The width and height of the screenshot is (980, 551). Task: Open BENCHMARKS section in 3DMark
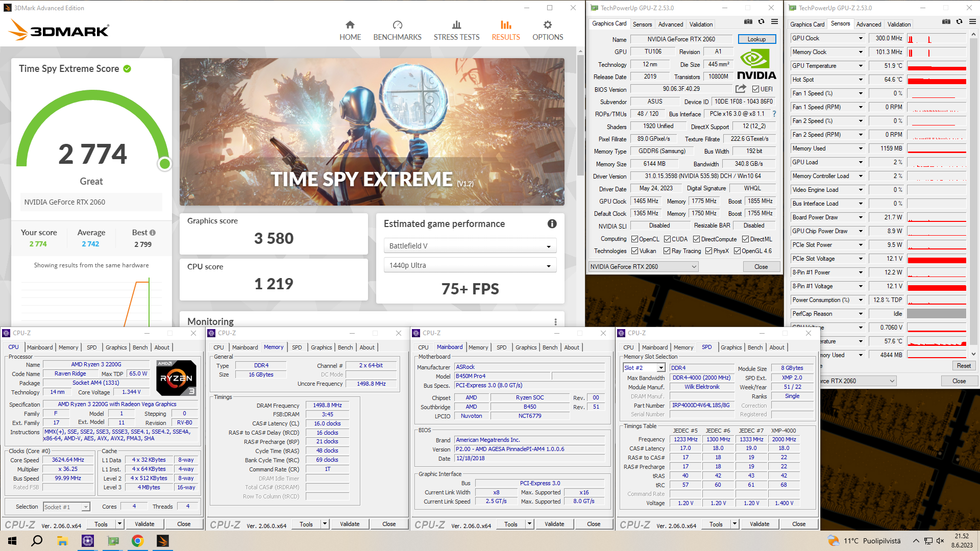(x=397, y=31)
